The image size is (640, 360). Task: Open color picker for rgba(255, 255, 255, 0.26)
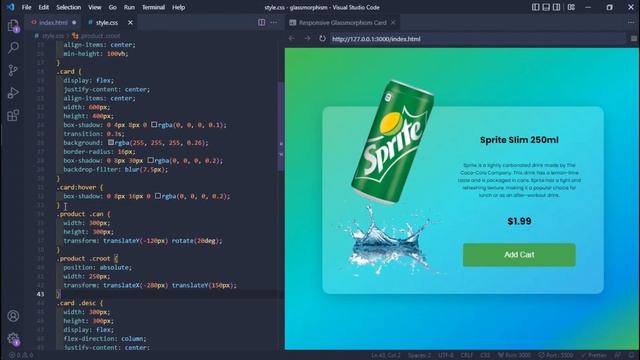[111, 142]
